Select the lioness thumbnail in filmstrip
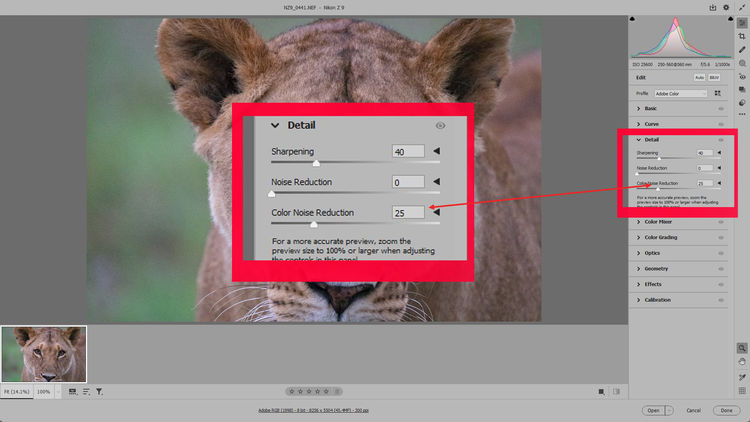This screenshot has height=422, width=750. click(44, 353)
